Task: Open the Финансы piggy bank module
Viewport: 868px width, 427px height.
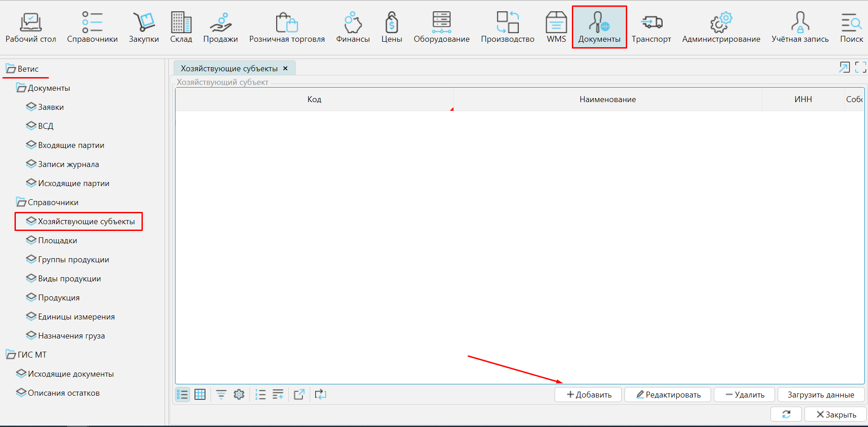Action: tap(352, 27)
